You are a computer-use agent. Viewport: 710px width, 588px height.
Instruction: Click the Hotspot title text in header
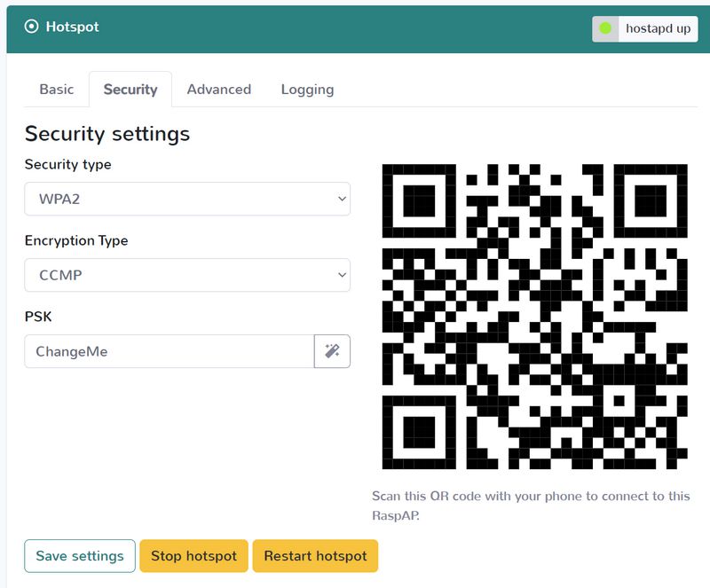click(x=73, y=27)
